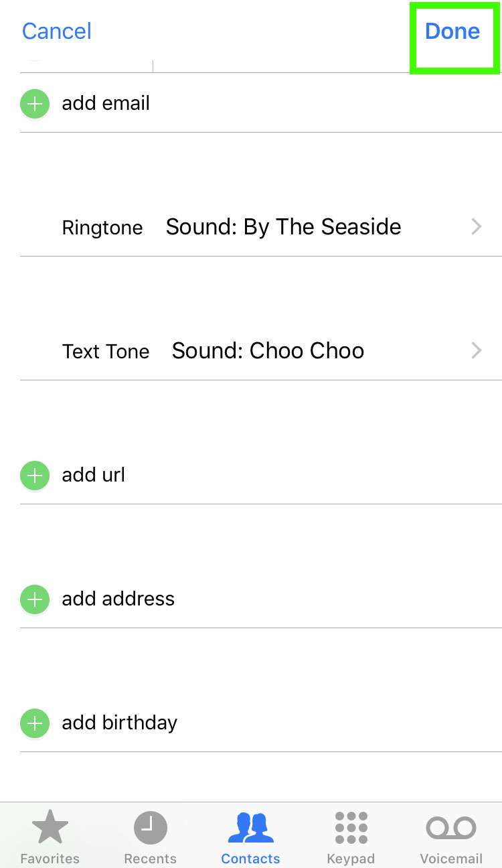Tap the add email label
This screenshot has width=502, height=868.
[106, 104]
